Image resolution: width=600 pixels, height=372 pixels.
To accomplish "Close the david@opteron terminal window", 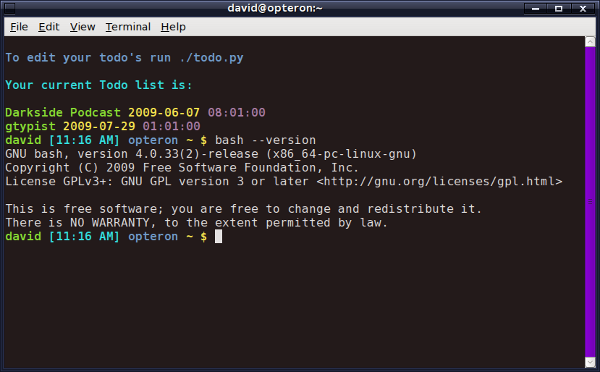I will pos(583,8).
